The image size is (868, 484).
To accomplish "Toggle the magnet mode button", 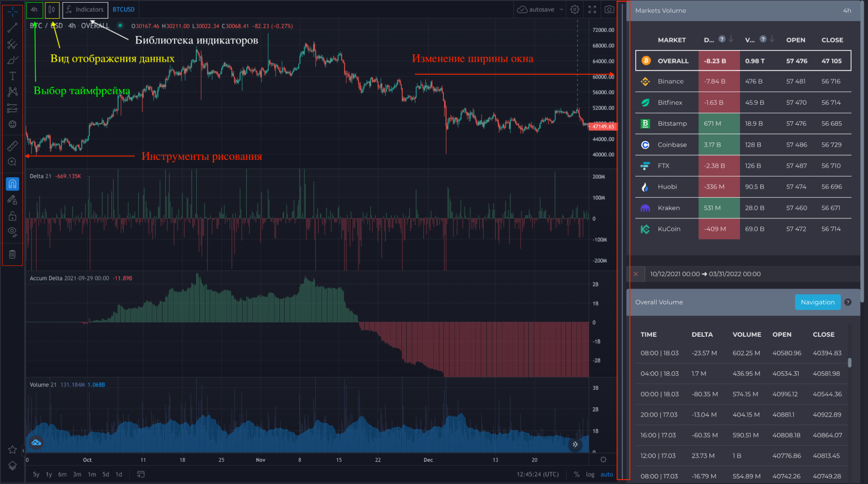I will (x=12, y=184).
